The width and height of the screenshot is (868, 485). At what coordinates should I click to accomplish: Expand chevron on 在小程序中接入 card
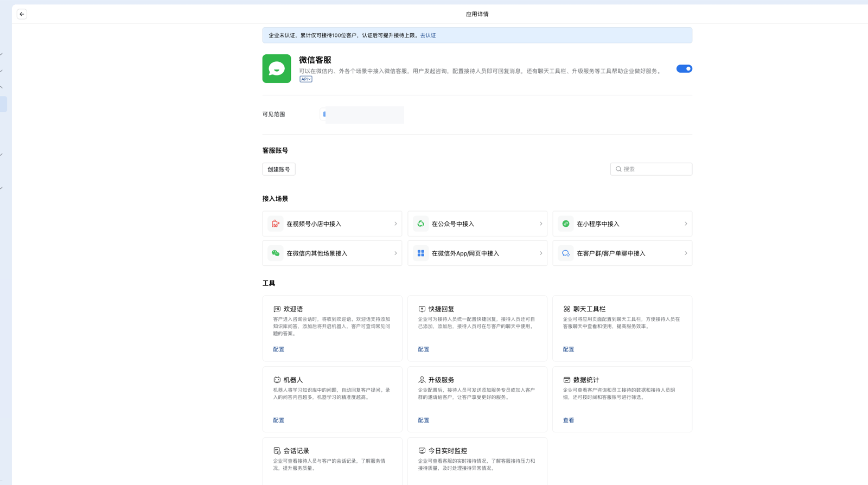click(x=686, y=224)
